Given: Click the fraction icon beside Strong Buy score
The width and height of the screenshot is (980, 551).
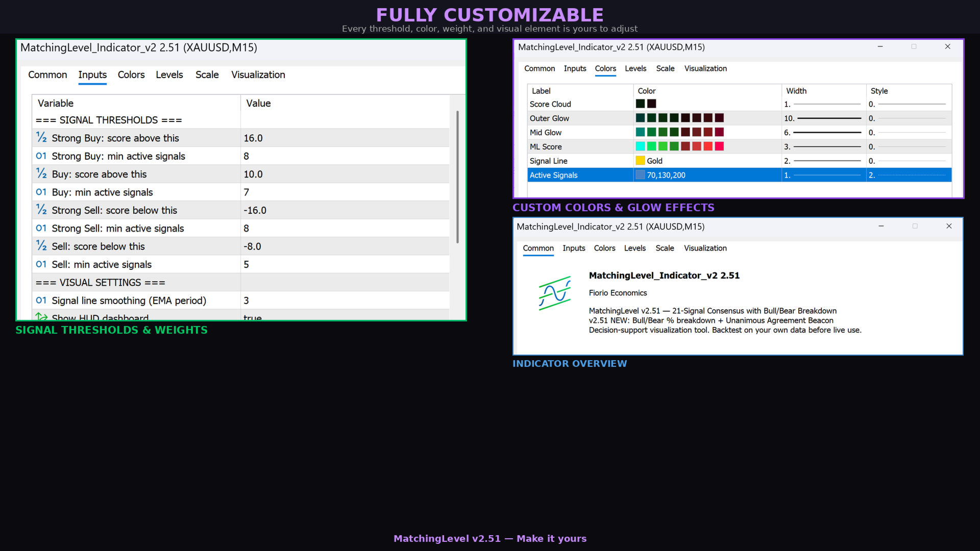Looking at the screenshot, I should point(41,138).
